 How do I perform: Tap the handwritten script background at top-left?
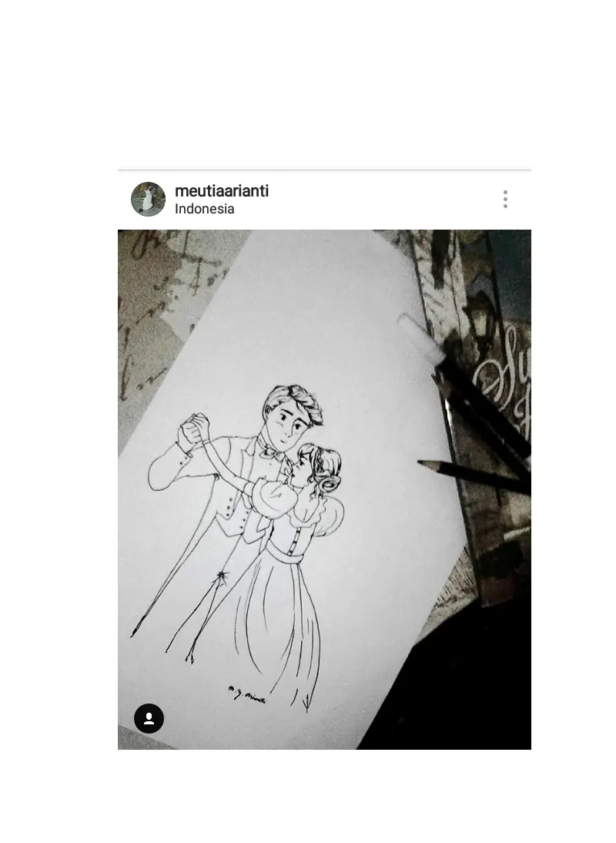[x=161, y=291]
